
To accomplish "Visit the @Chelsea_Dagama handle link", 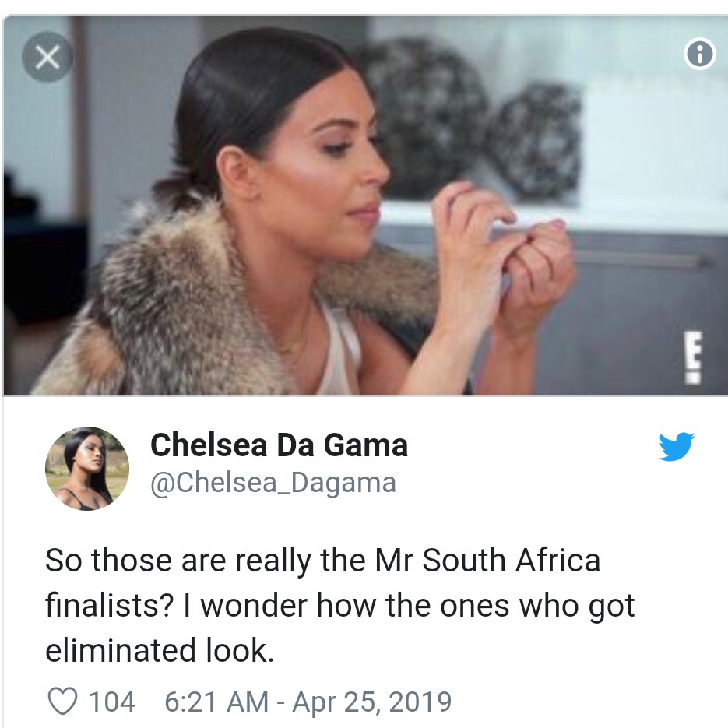I will tap(273, 483).
